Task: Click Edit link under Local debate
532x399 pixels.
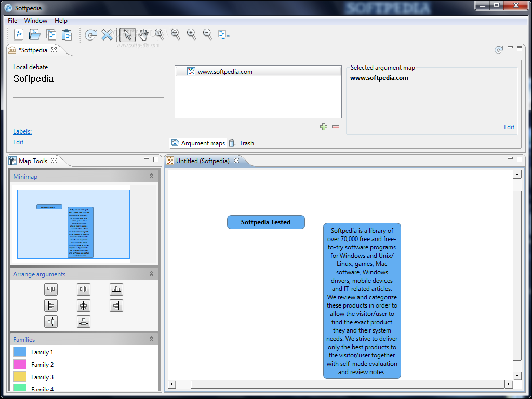Action: (x=18, y=142)
